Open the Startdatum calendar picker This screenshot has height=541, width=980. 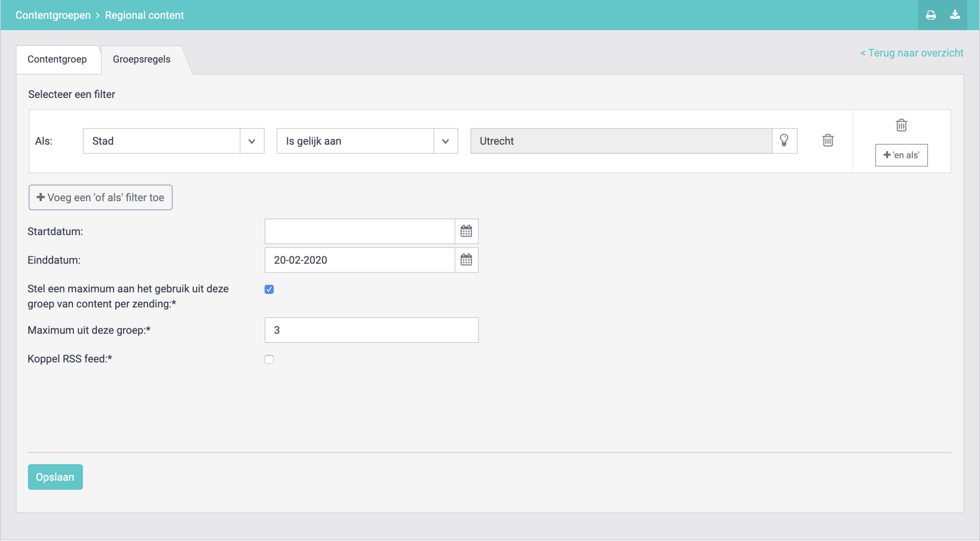coord(466,231)
